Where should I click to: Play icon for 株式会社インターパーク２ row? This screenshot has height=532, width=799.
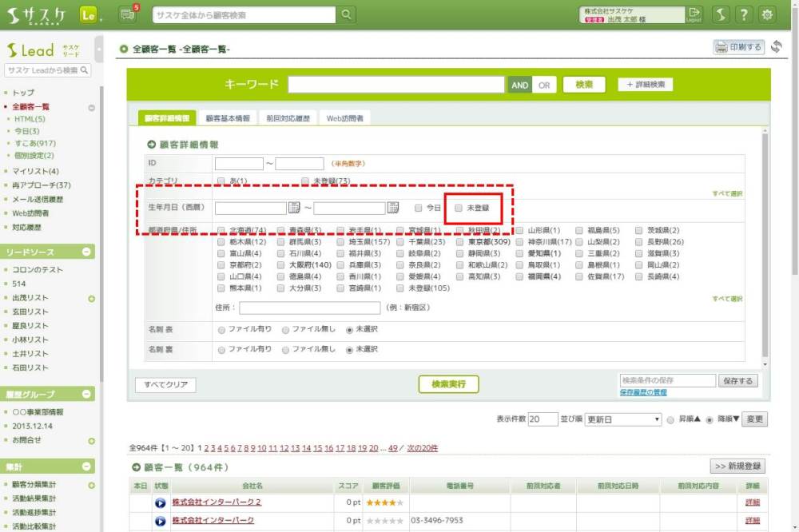click(161, 502)
